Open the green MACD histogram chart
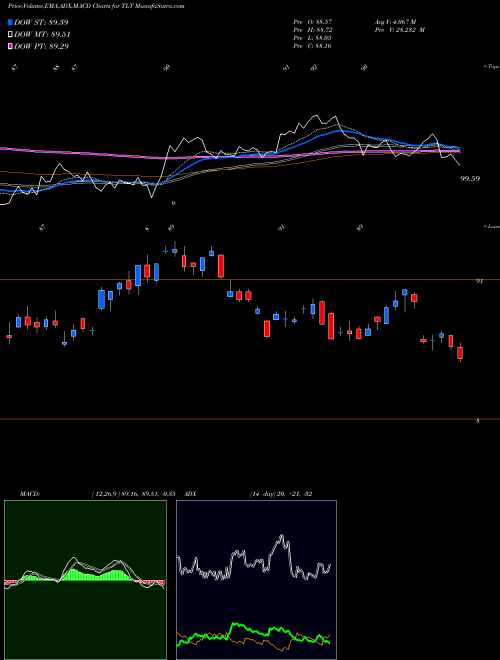Screen dimensions: 500x660 (85, 580)
